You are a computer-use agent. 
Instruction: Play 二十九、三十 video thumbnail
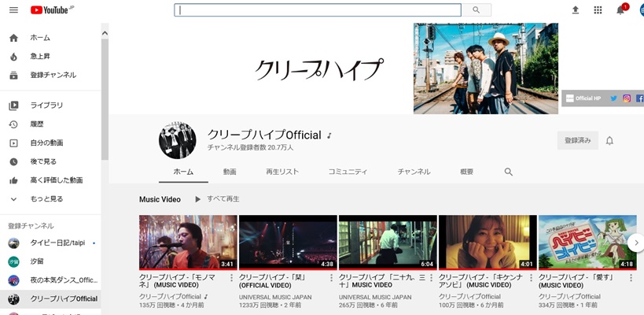coord(388,243)
